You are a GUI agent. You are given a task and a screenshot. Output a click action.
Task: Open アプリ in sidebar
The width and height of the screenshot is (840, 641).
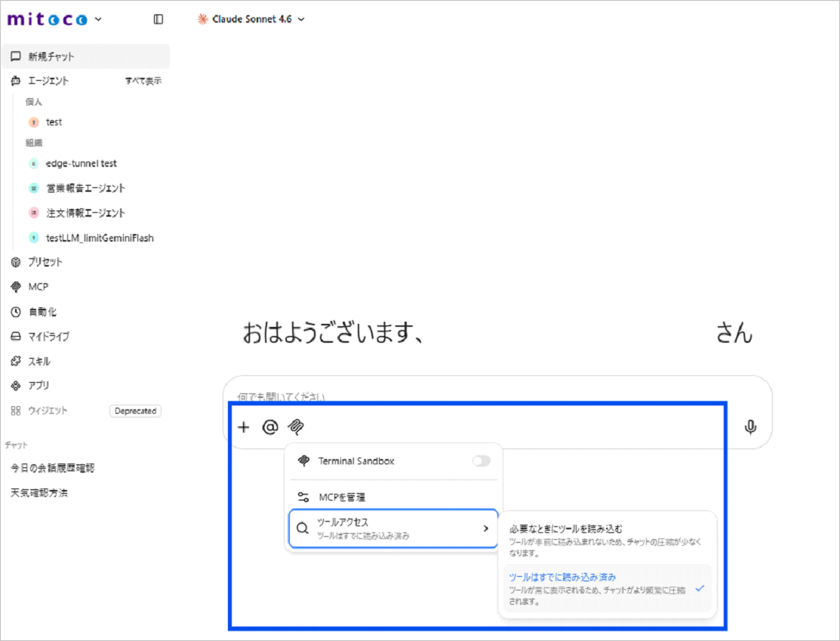click(x=38, y=385)
